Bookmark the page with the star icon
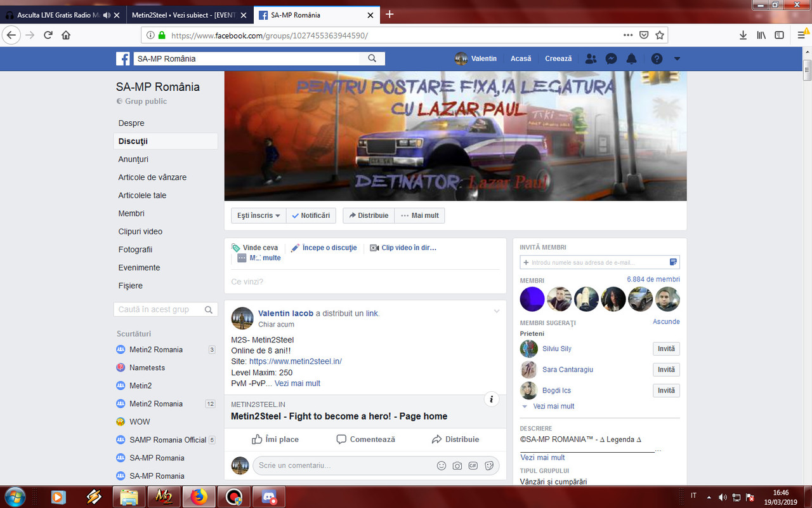812x508 pixels. [x=658, y=35]
